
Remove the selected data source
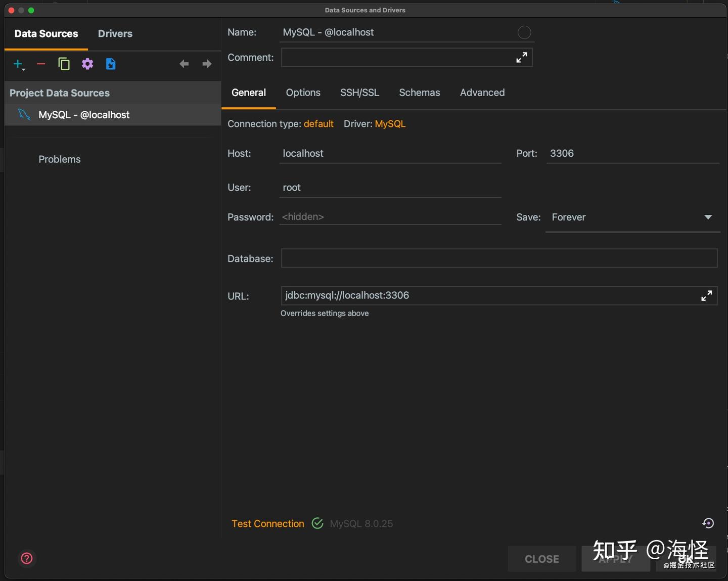[40, 64]
